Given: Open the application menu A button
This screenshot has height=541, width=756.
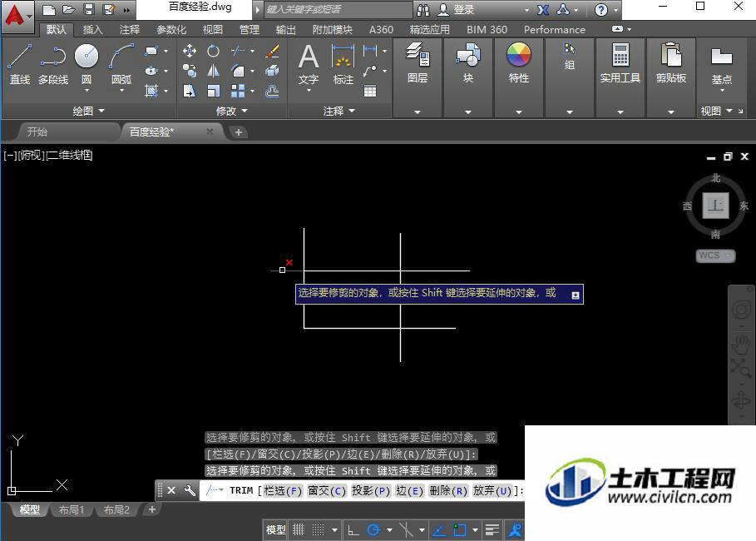Looking at the screenshot, I should coord(17,16).
